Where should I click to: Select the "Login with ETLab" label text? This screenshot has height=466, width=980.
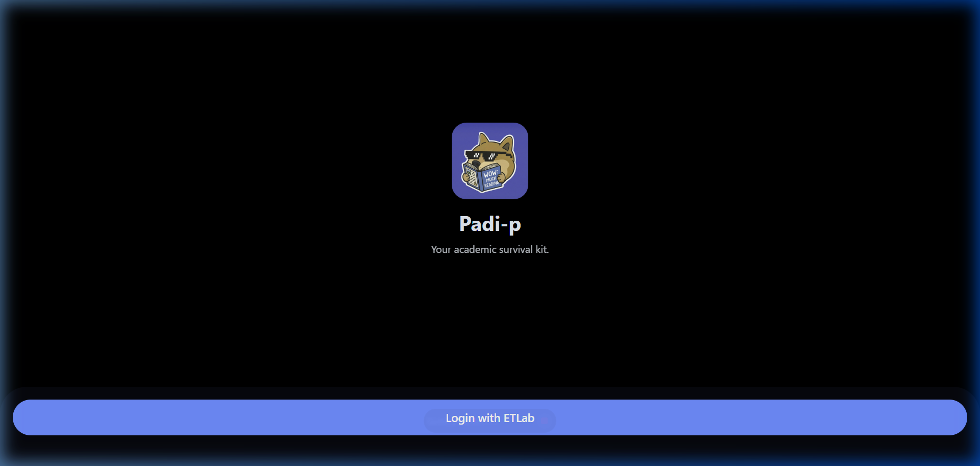(x=490, y=418)
